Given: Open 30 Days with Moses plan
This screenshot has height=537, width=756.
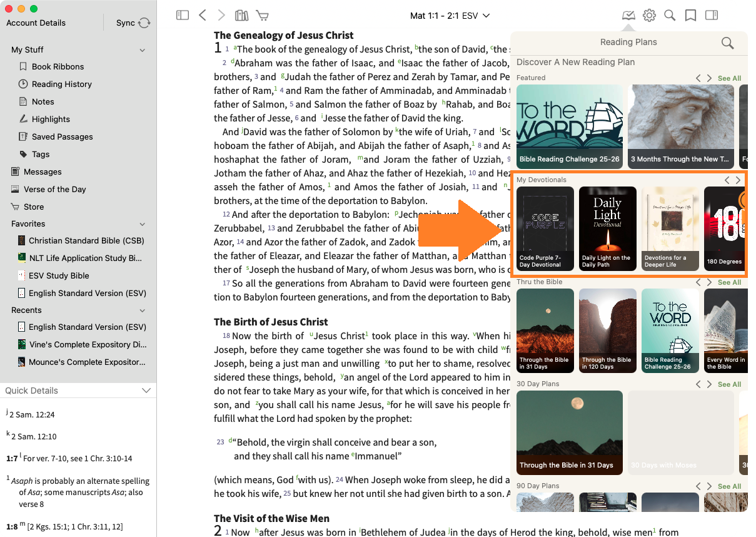Looking at the screenshot, I should [x=681, y=432].
